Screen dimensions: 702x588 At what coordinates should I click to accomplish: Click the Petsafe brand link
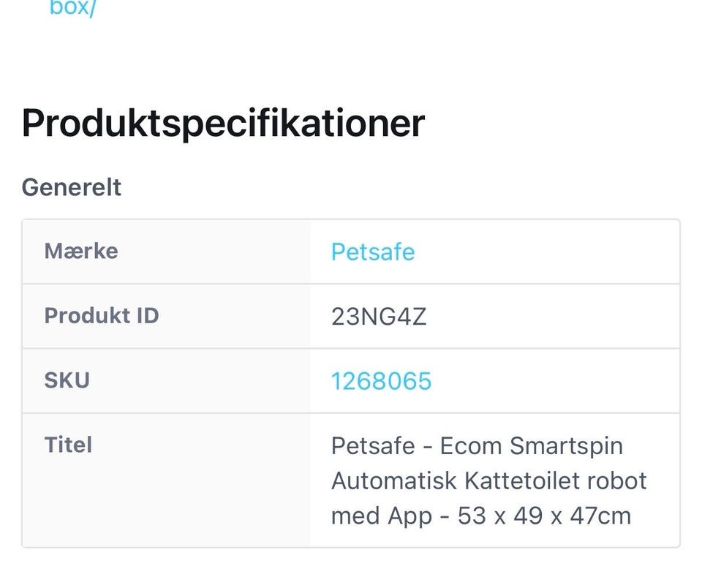(372, 252)
